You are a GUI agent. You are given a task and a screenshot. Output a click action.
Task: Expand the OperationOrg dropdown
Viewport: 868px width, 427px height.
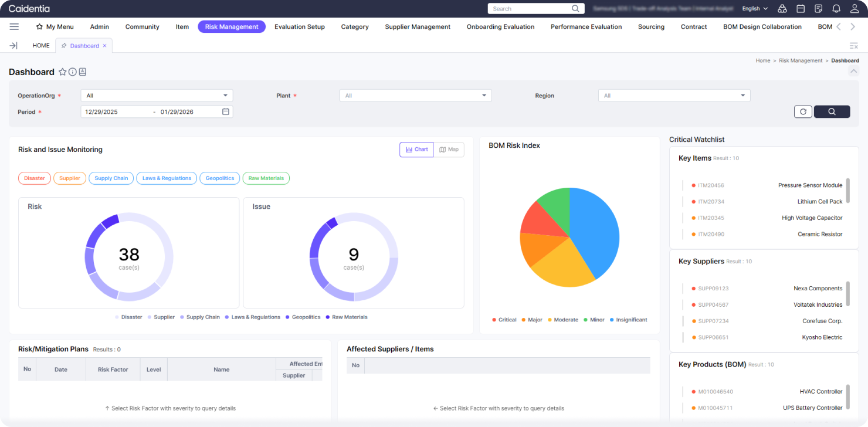click(x=157, y=96)
